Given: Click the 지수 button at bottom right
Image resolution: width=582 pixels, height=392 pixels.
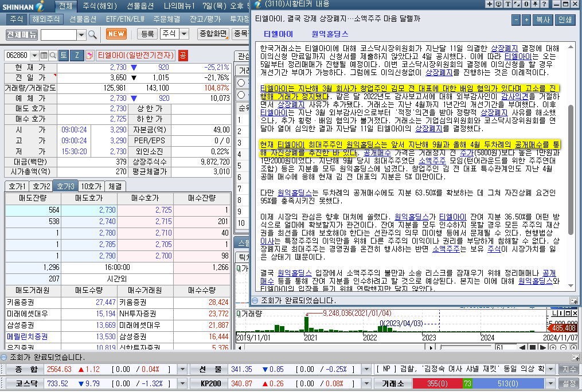Looking at the screenshot, I should (x=569, y=370).
